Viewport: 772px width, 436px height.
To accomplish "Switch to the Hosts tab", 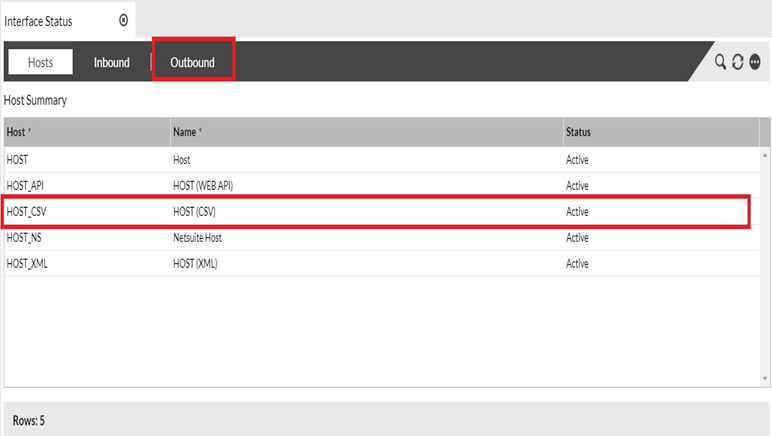I will 41,62.
